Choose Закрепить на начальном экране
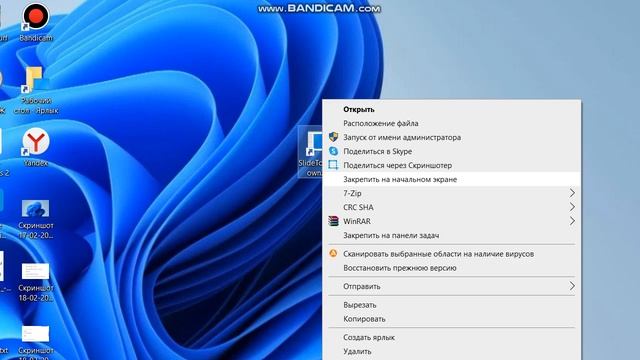This screenshot has height=360, width=640. click(x=451, y=179)
